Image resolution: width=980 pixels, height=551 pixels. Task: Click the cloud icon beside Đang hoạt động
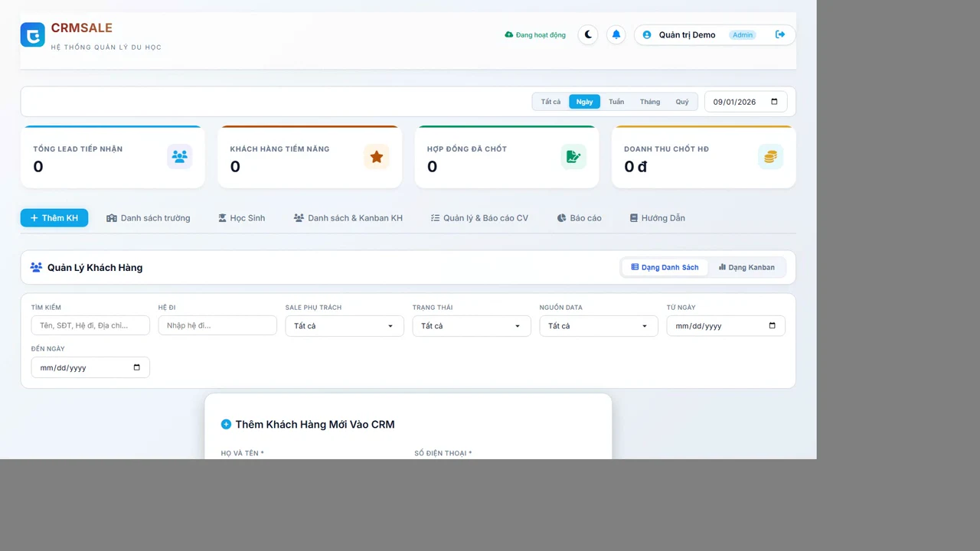click(x=509, y=35)
